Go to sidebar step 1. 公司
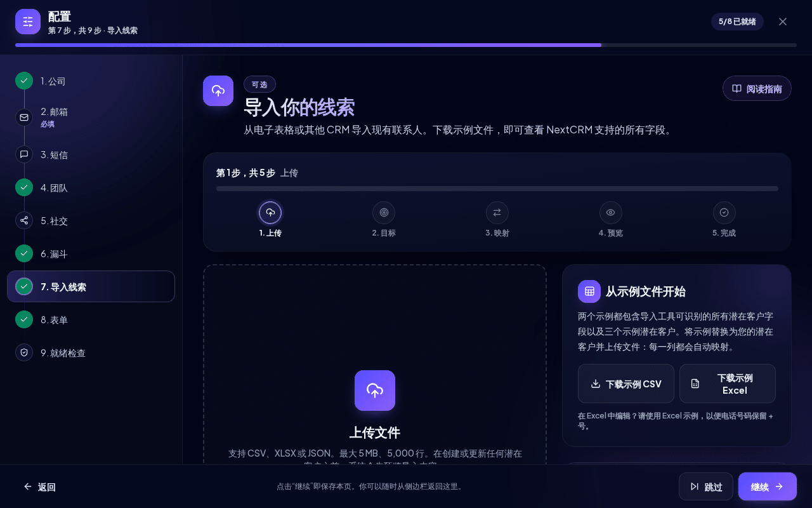The width and height of the screenshot is (812, 508). (x=91, y=81)
